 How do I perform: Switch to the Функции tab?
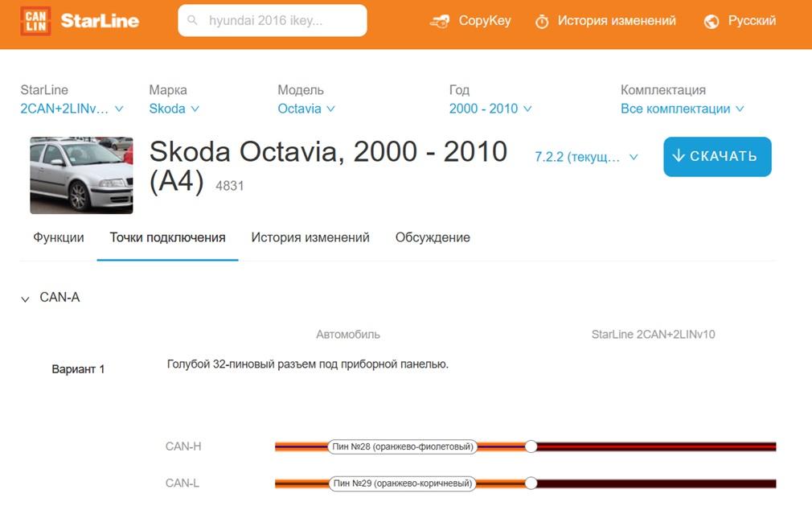point(59,237)
